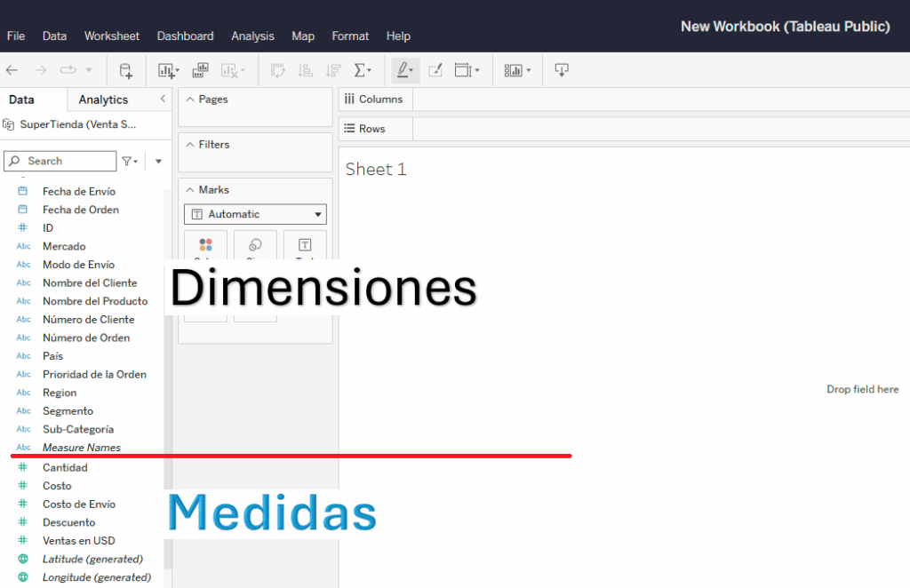Open the Analysis menu
The height and width of the screenshot is (588, 910).
pos(252,36)
